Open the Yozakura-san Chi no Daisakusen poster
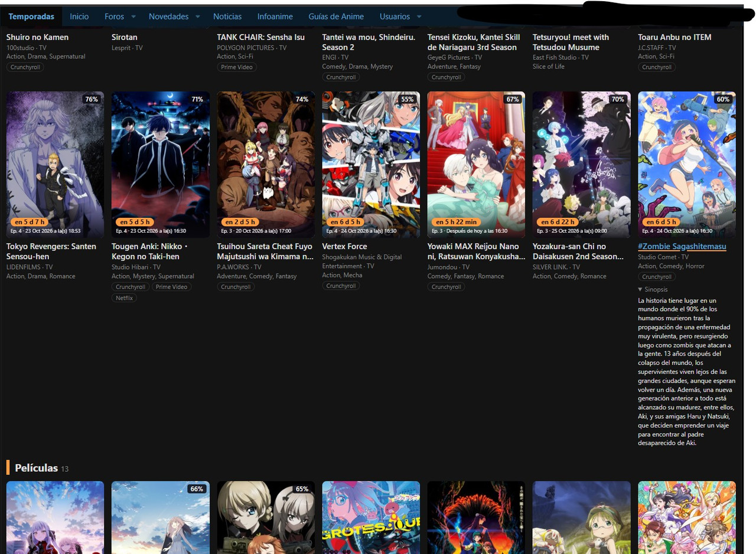 [581, 165]
